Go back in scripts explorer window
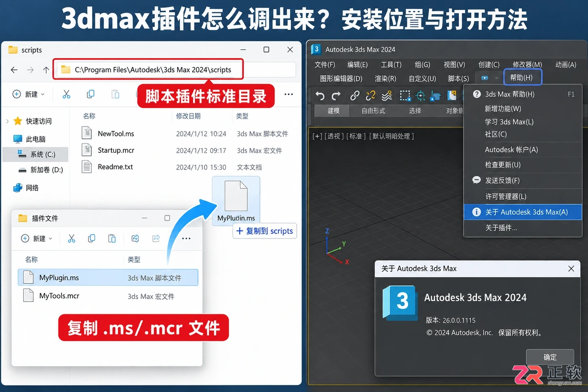The width and height of the screenshot is (588, 392). click(x=14, y=70)
